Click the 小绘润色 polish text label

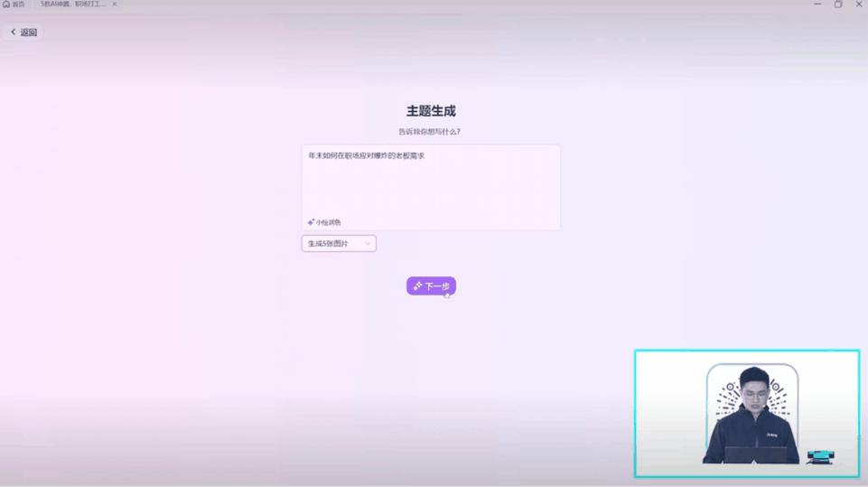point(329,222)
